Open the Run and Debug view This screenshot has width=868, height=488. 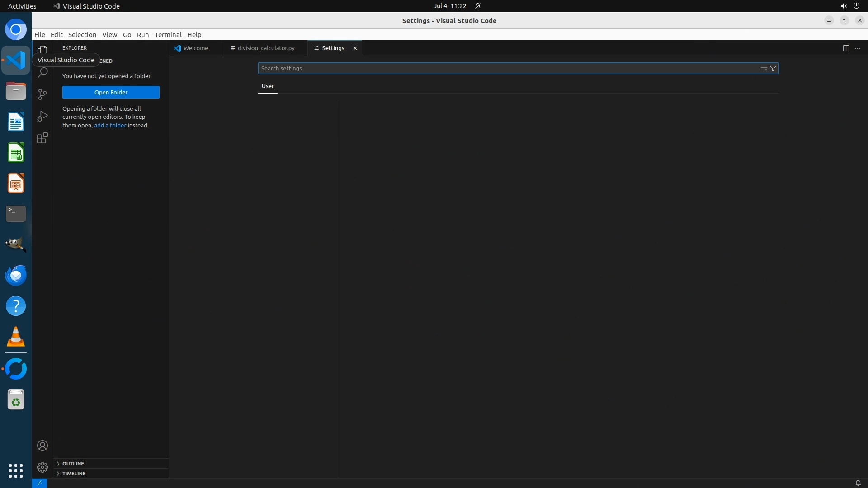(x=42, y=116)
